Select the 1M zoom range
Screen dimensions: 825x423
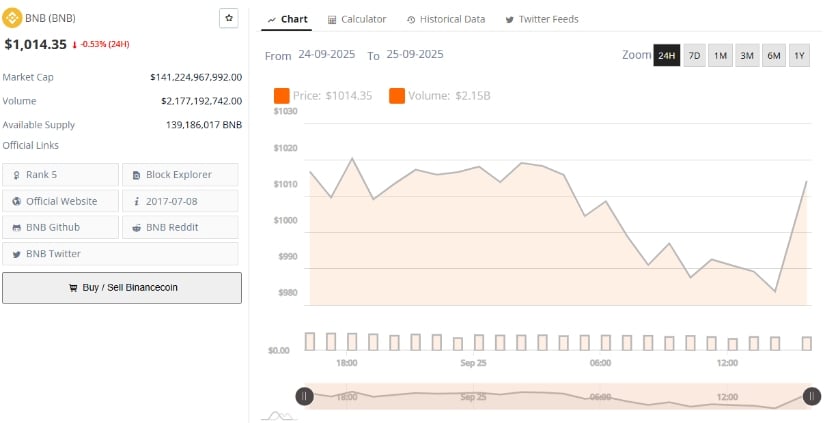point(720,55)
